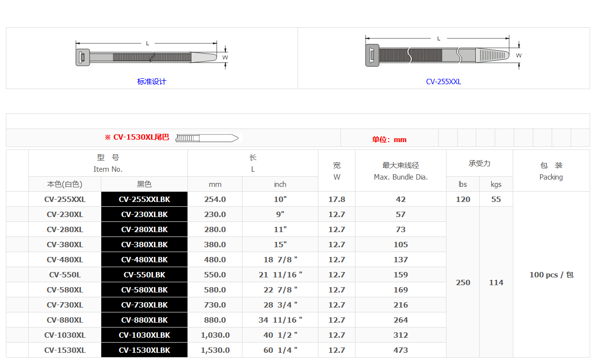Click the 100 pcs packing cell
The width and height of the screenshot is (596, 364).
point(551,274)
